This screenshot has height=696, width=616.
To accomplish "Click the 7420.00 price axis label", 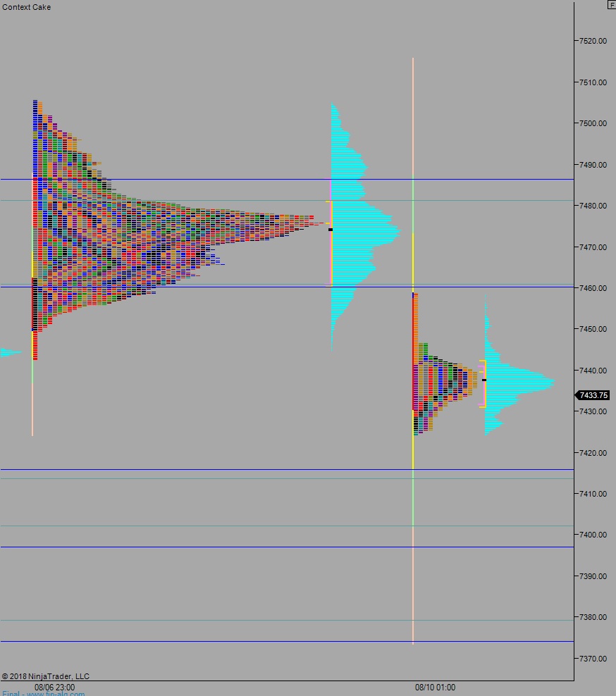I will tap(593, 453).
